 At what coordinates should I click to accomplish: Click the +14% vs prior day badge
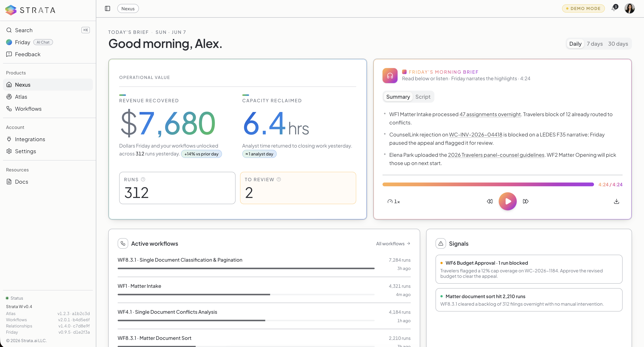pyautogui.click(x=201, y=154)
